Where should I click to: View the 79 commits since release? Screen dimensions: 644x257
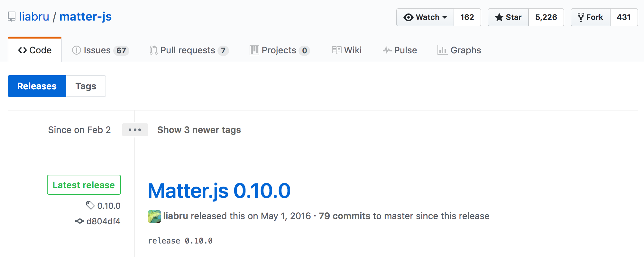(345, 216)
